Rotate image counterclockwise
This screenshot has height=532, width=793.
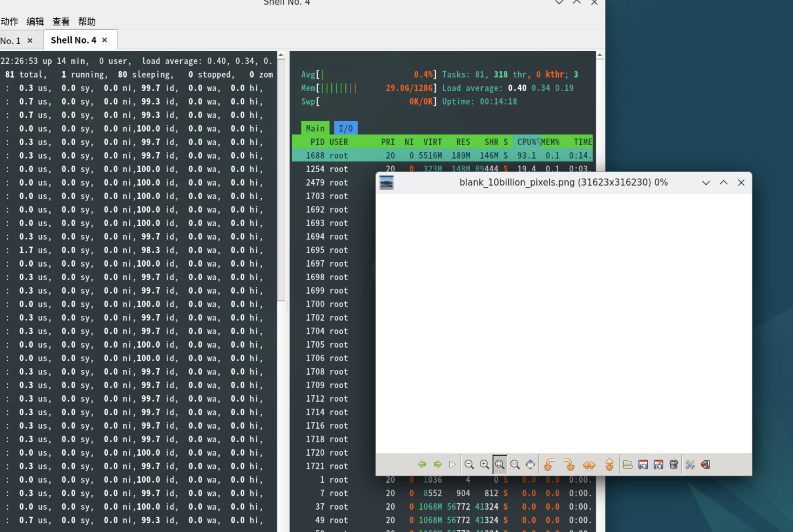tap(549, 464)
